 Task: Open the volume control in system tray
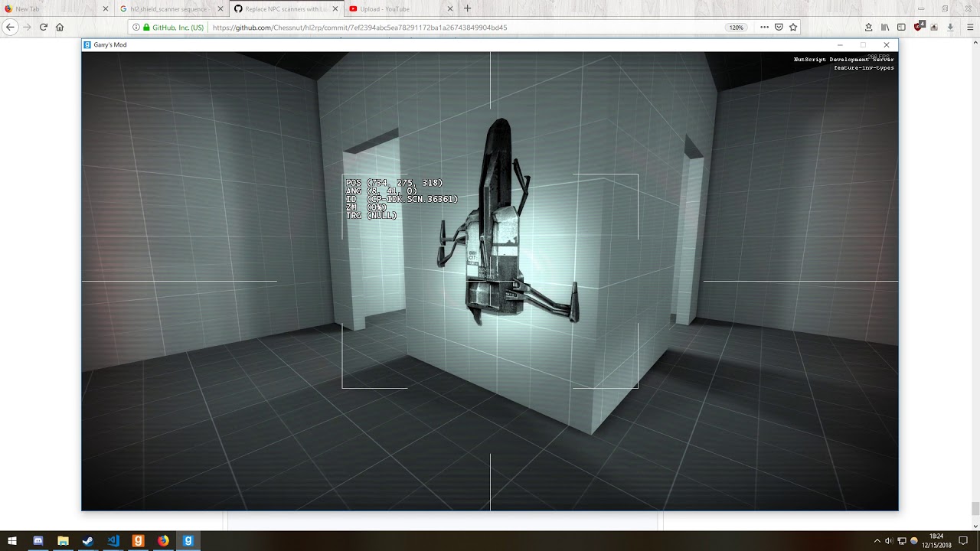pos(889,541)
